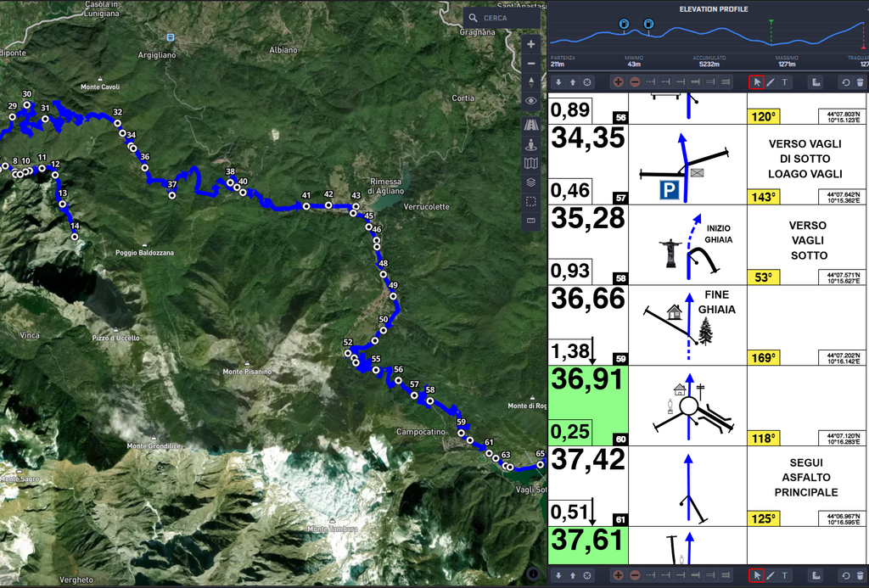
Task: Select map waypoint 37
Action: (172, 195)
